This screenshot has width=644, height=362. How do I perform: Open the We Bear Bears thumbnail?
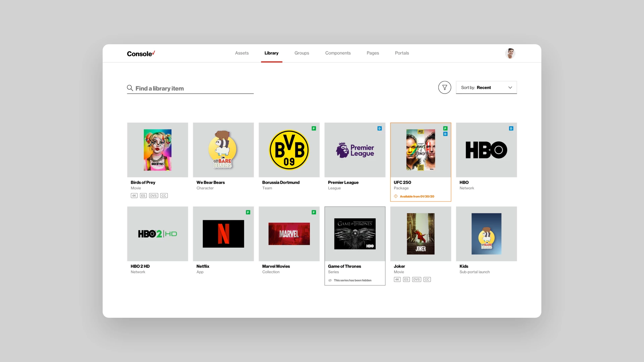tap(223, 150)
